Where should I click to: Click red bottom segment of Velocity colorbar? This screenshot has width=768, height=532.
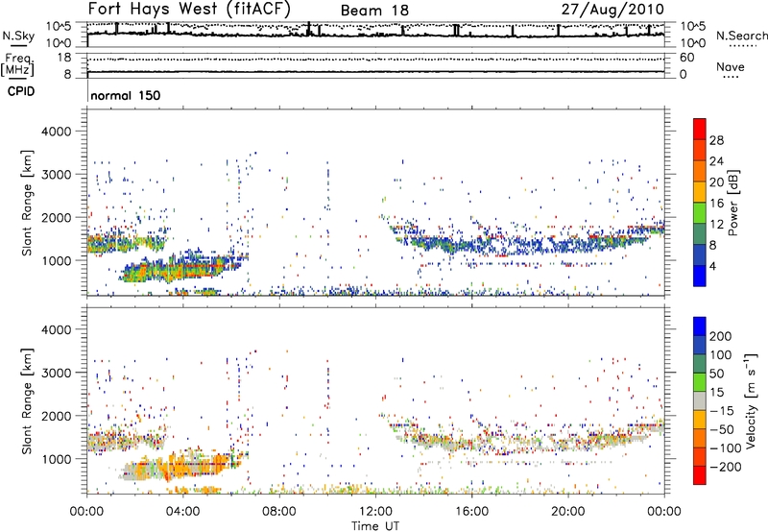tap(700, 475)
